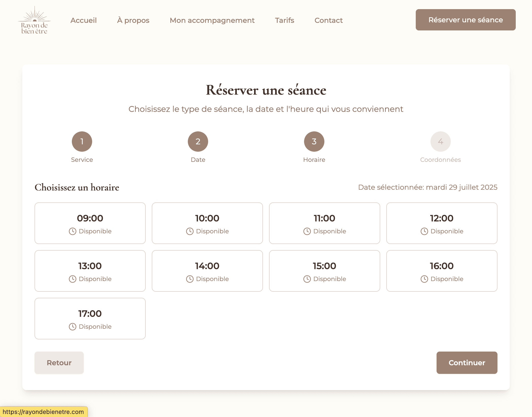The width and height of the screenshot is (532, 417).
Task: Go to step 1 Service circle
Action: tap(82, 142)
